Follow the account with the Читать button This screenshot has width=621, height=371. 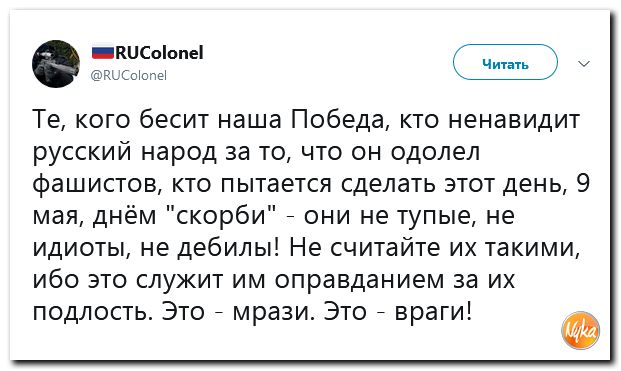(x=505, y=63)
